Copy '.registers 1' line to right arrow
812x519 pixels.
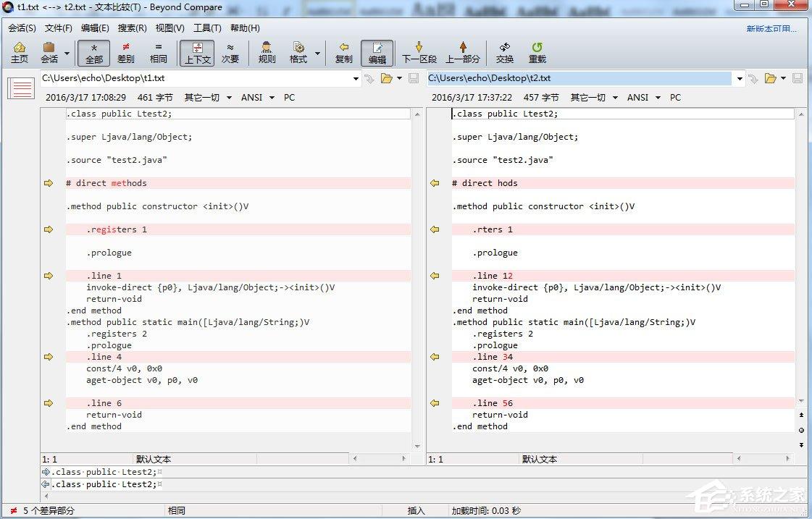tap(49, 229)
